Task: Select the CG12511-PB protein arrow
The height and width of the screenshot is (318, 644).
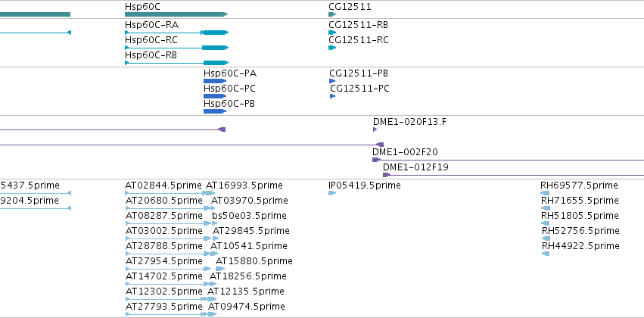Action: coord(332,81)
